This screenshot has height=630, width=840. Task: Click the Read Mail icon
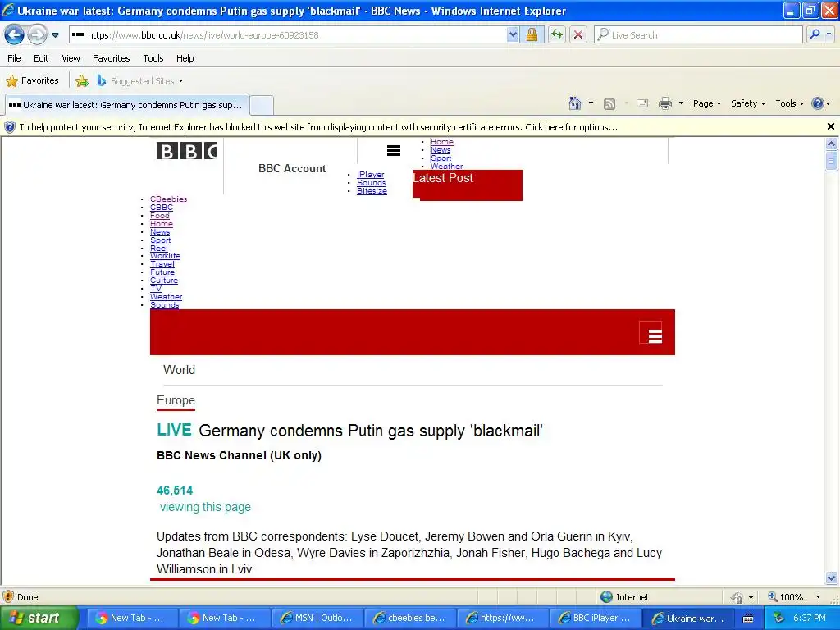click(642, 104)
